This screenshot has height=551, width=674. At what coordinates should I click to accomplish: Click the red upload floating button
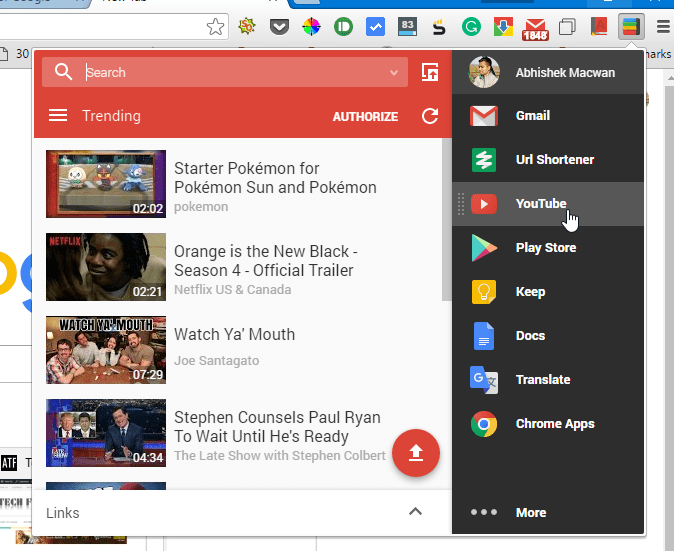click(416, 453)
